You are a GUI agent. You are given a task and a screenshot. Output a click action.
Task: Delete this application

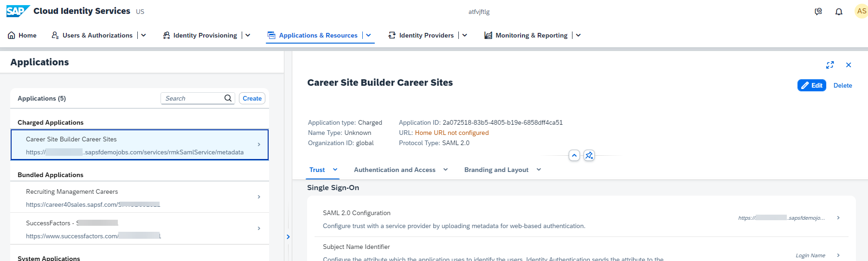(842, 85)
